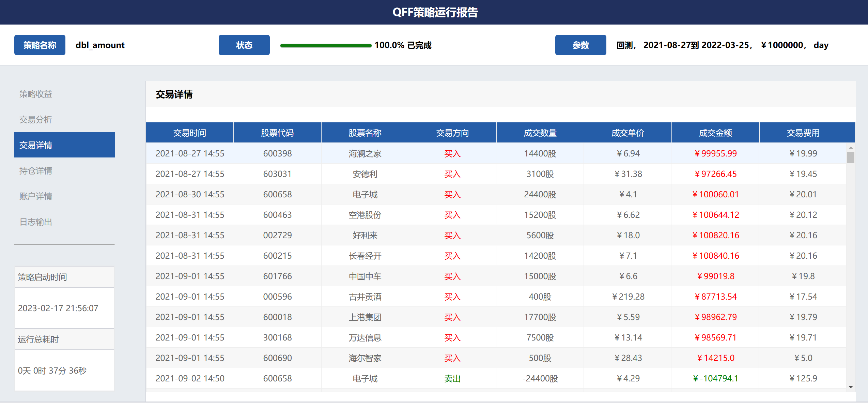
Task: Click the 中国中车 stock name
Action: pyautogui.click(x=365, y=276)
